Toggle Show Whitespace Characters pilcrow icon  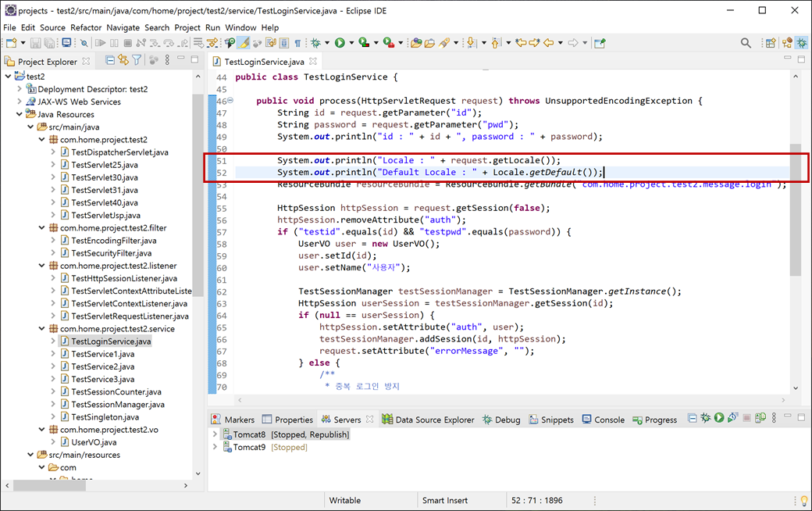pos(297,43)
